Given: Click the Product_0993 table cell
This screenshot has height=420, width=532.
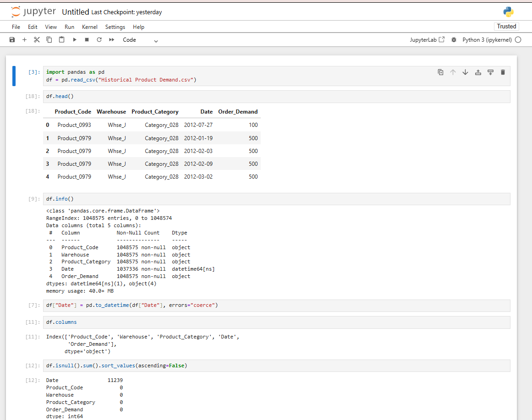Looking at the screenshot, I should click(74, 125).
